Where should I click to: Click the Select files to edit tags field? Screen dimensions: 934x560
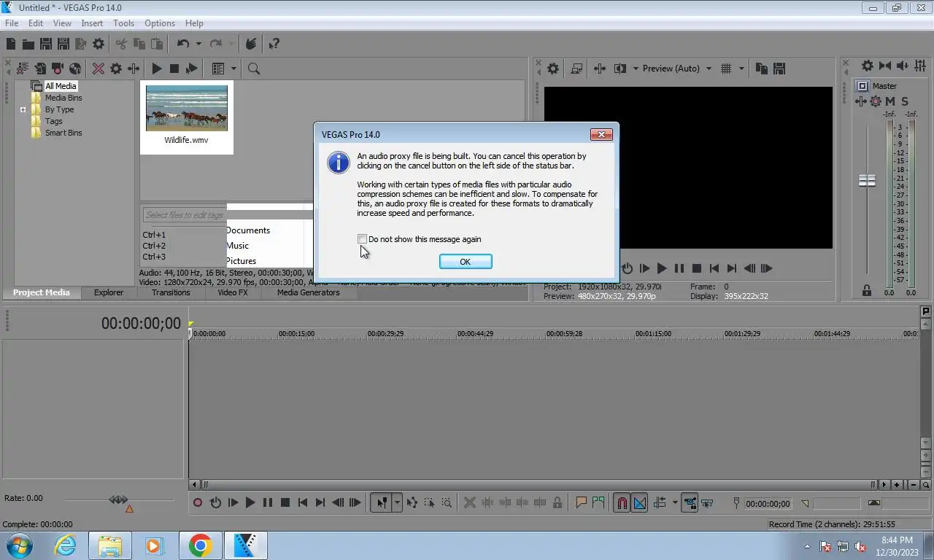pyautogui.click(x=184, y=215)
